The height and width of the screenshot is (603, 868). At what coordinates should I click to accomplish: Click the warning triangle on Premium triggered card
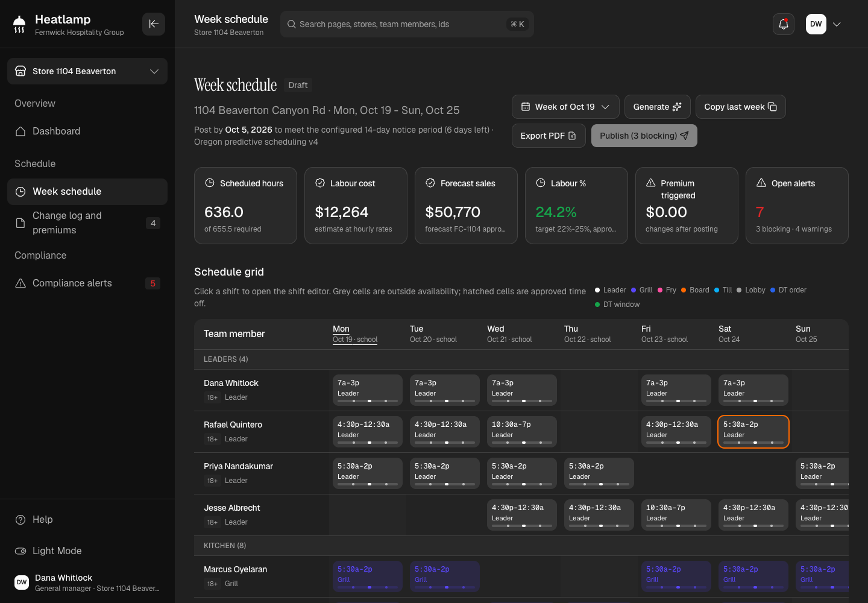(x=651, y=183)
